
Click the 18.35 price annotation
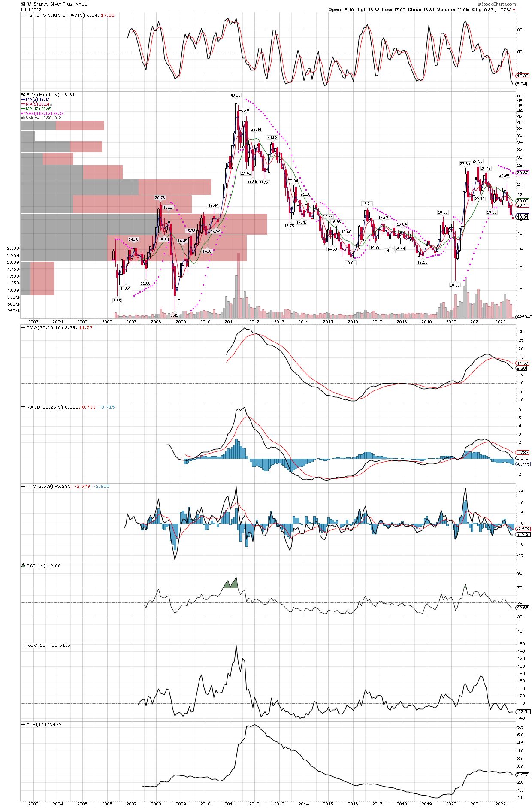point(443,212)
